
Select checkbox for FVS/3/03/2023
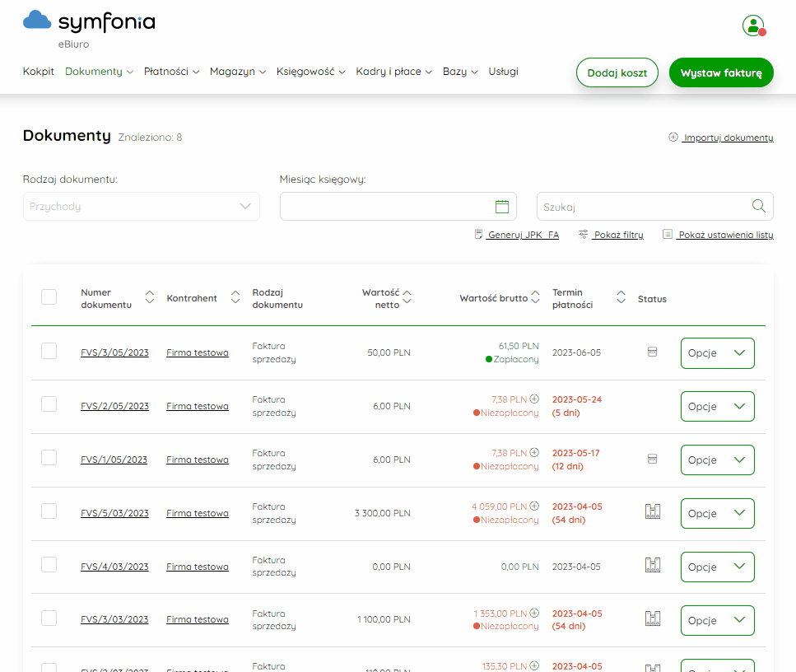pos(49,618)
